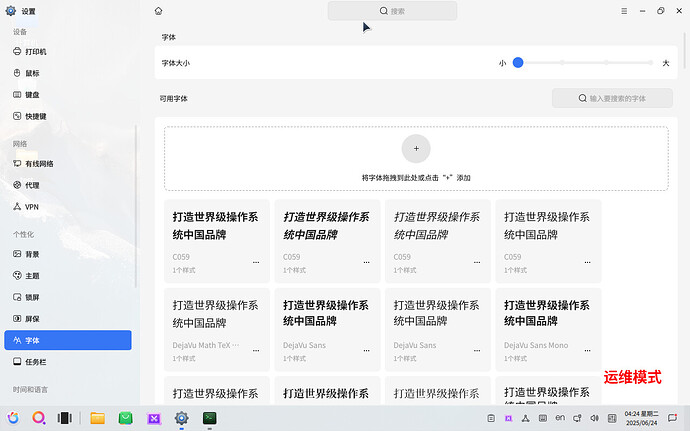Screen dimensions: 690x431
Task: Click the small purple tray icon
Action: 508,418
